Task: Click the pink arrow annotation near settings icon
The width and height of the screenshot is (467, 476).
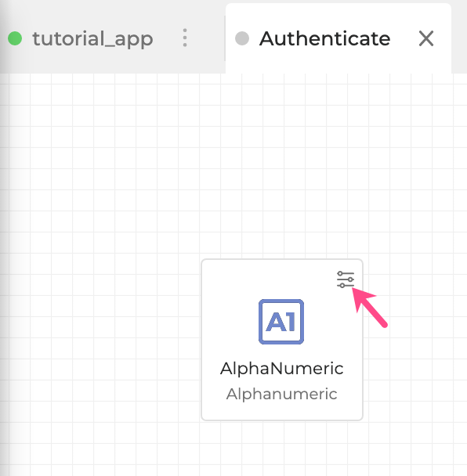Action: (x=369, y=307)
